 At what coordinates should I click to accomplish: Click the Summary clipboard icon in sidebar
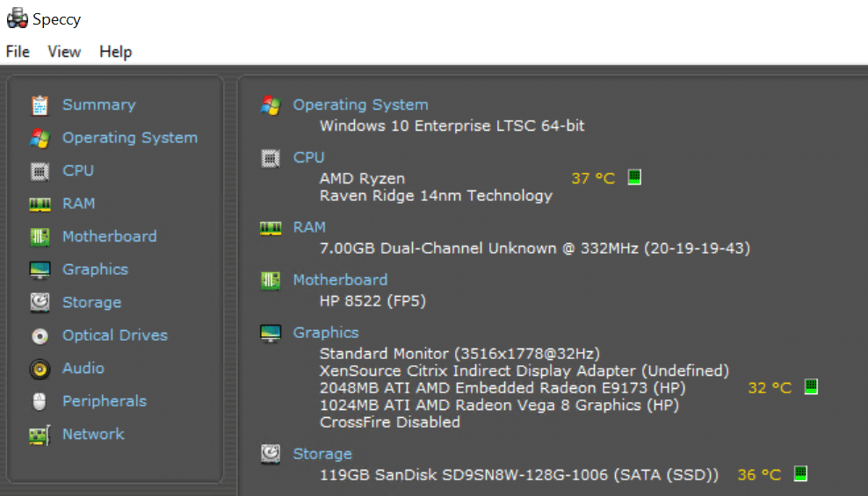tap(40, 105)
